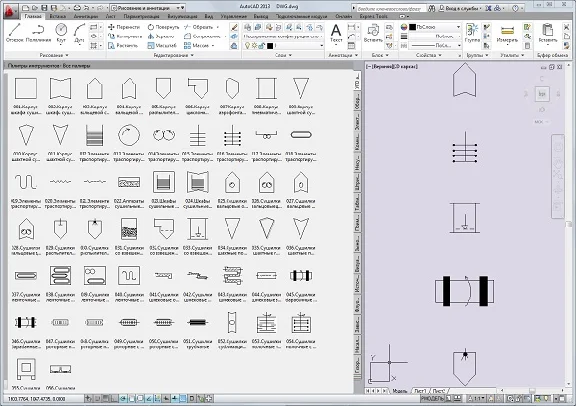Switch to the Управление ribbon tab
576x406 pixels.
(x=234, y=17)
